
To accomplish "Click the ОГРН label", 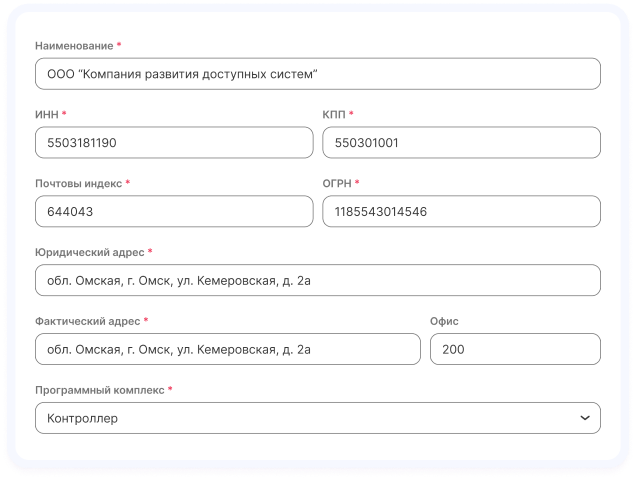I will pyautogui.click(x=336, y=184).
